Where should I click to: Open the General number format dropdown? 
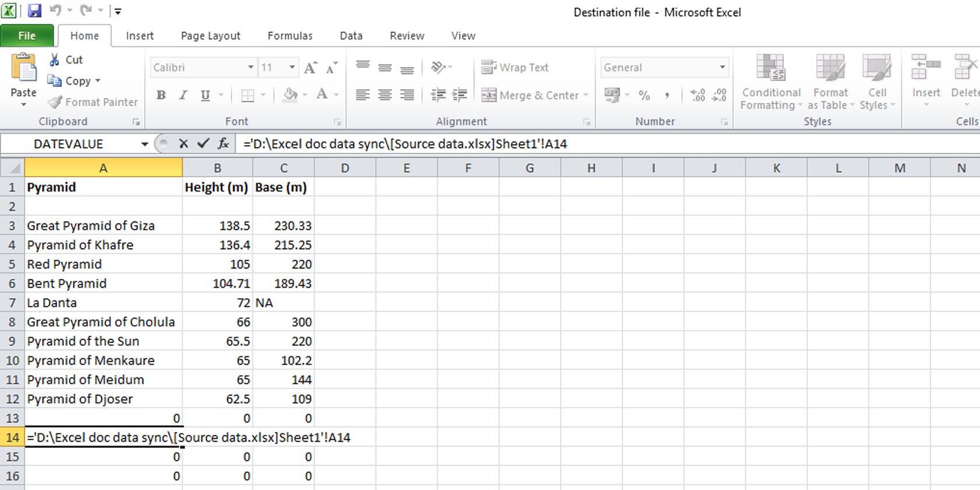point(722,67)
